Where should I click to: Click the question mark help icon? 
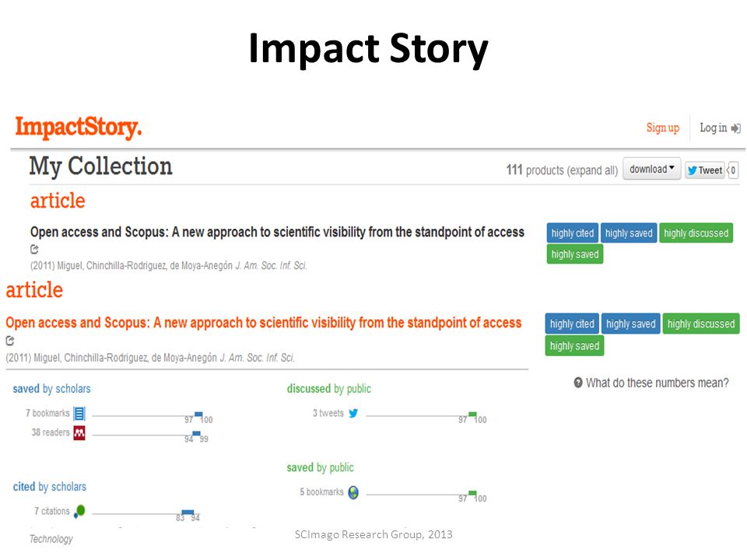tap(578, 383)
